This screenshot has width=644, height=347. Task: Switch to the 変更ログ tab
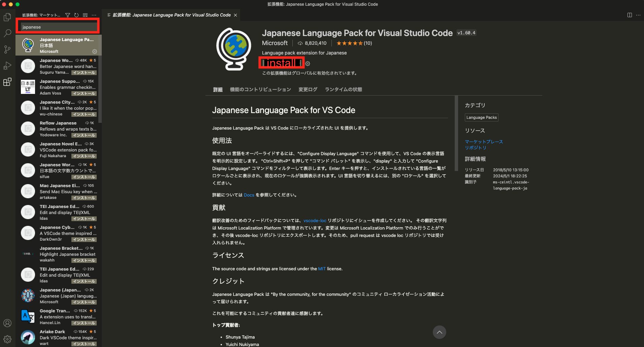click(308, 90)
